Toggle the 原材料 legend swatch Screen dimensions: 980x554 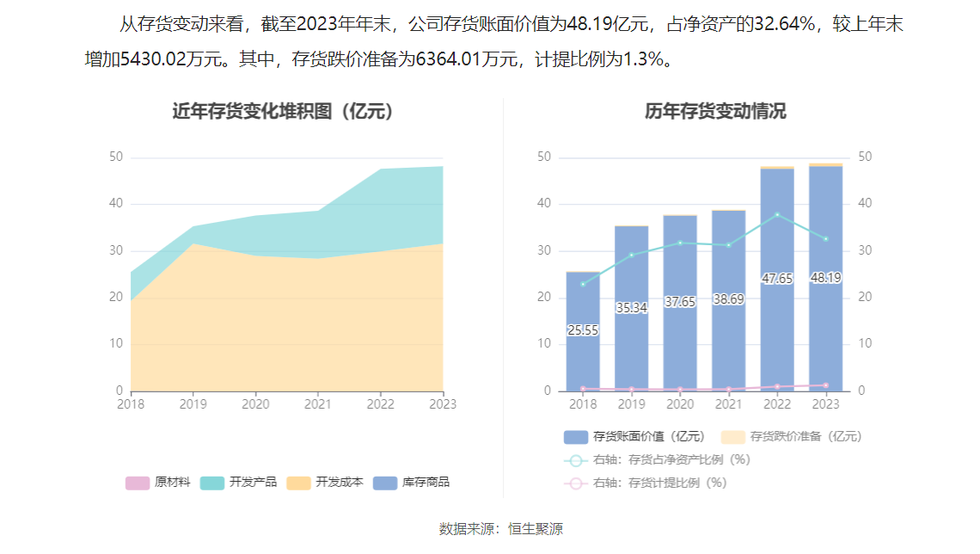click(x=138, y=483)
